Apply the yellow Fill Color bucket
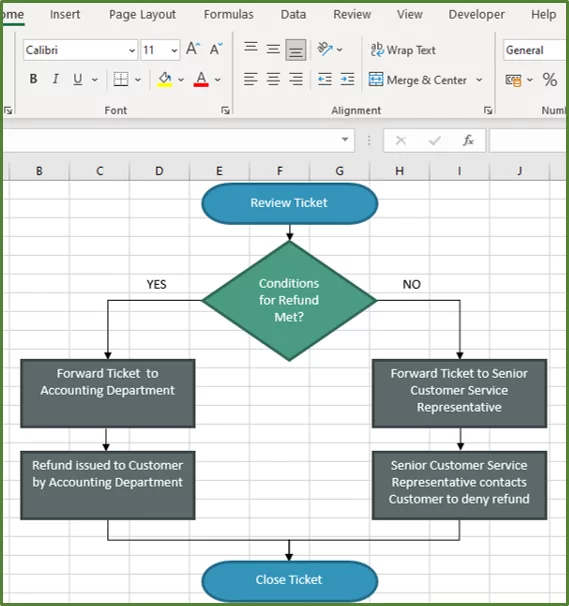 coord(165,79)
